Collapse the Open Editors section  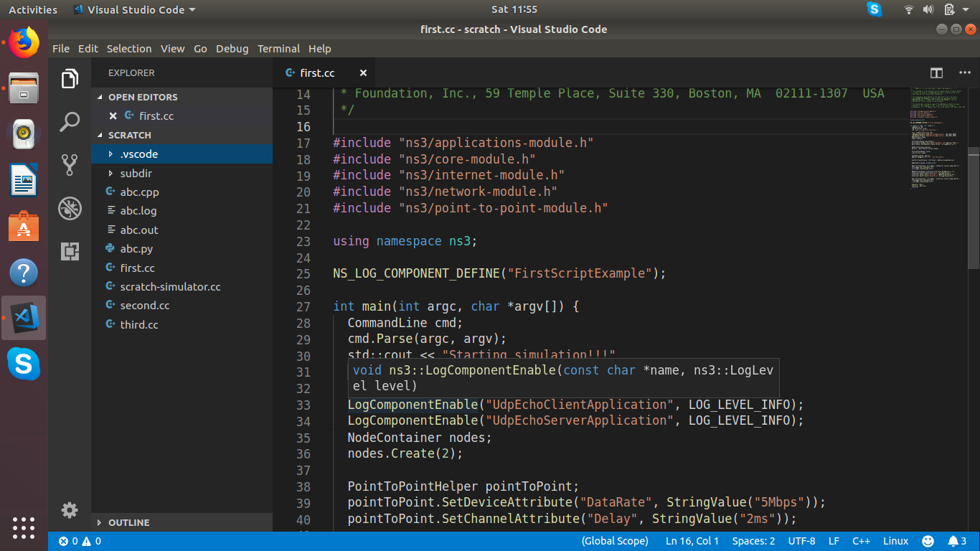click(143, 97)
